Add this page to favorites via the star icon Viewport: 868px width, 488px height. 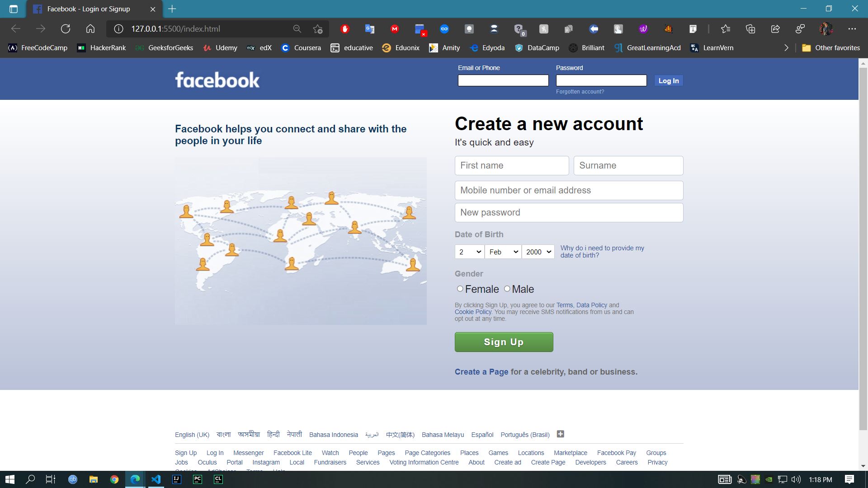[x=317, y=28]
